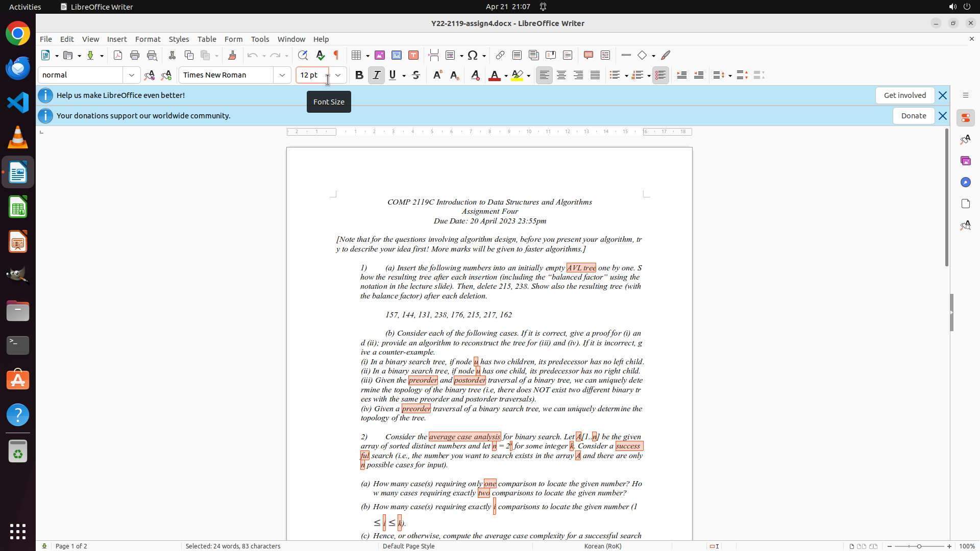Toggle Bold formatting
Screen dimensions: 980x551
click(359, 75)
